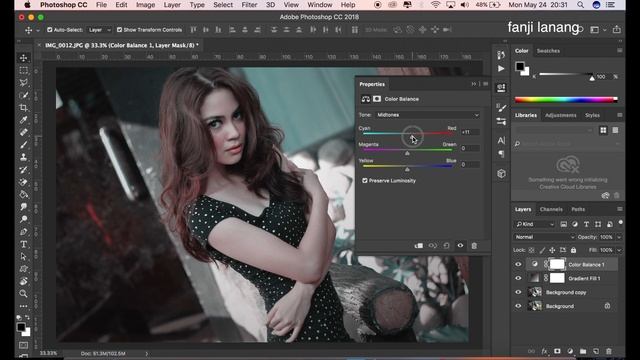640x360 pixels.
Task: Open the blend mode Normal dropdown
Action: point(544,237)
